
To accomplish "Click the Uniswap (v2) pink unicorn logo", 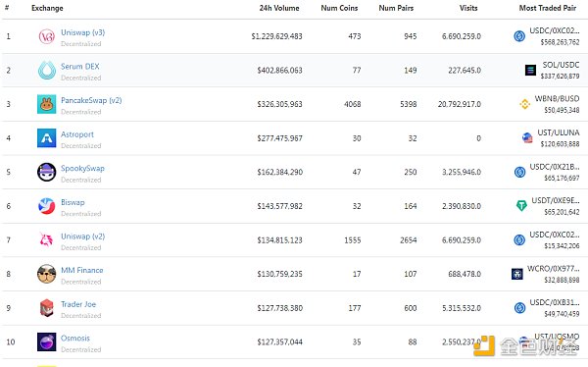I will [x=46, y=240].
